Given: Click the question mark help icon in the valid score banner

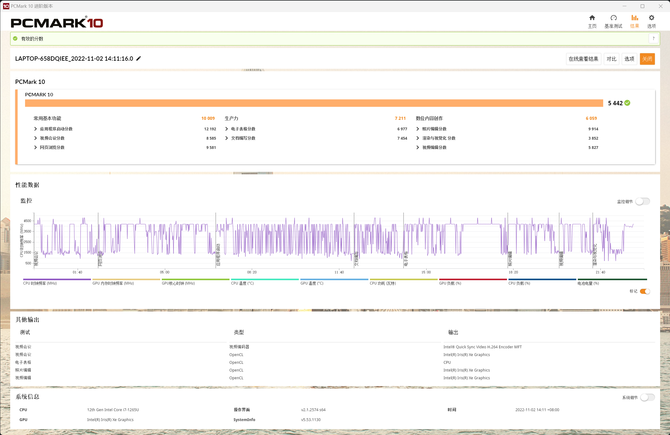Looking at the screenshot, I should tap(653, 38).
